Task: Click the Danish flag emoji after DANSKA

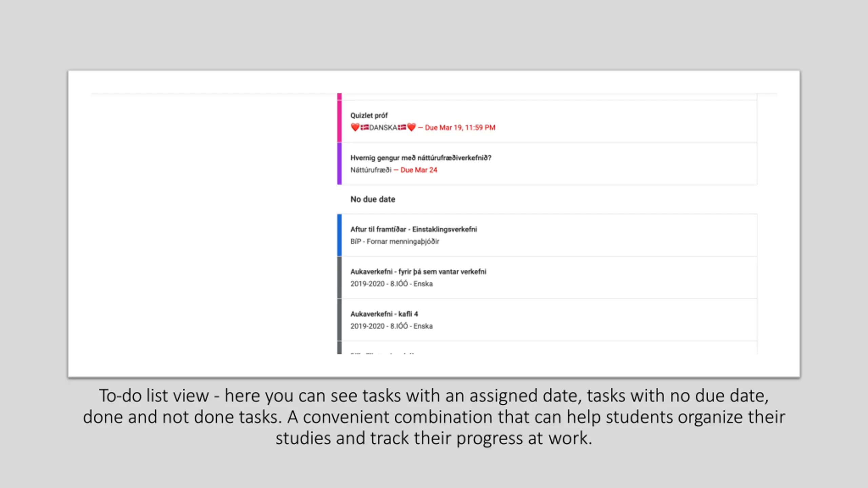Action: [x=402, y=127]
